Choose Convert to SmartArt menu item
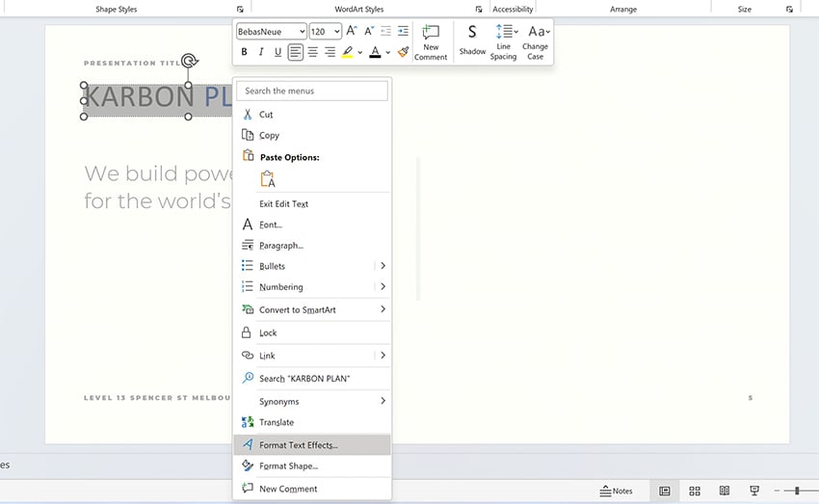The image size is (819, 504). [297, 310]
